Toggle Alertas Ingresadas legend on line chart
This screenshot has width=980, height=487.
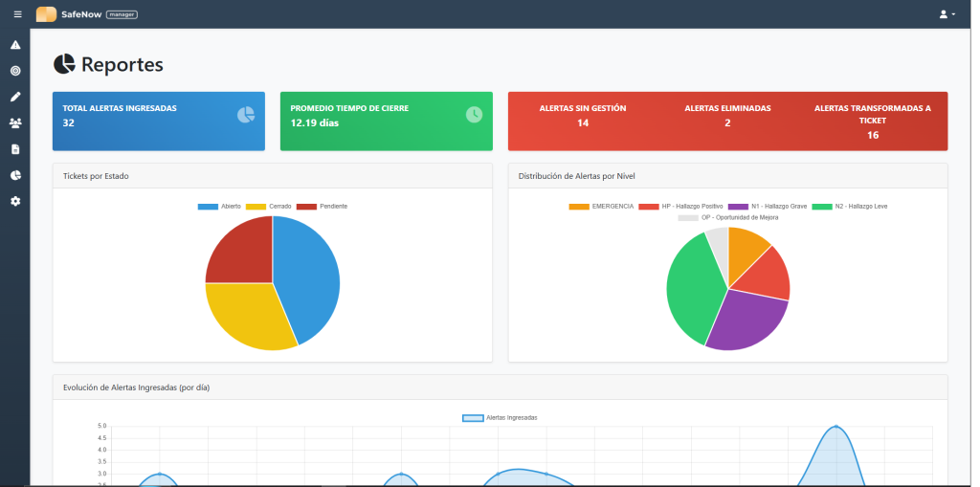pos(501,418)
